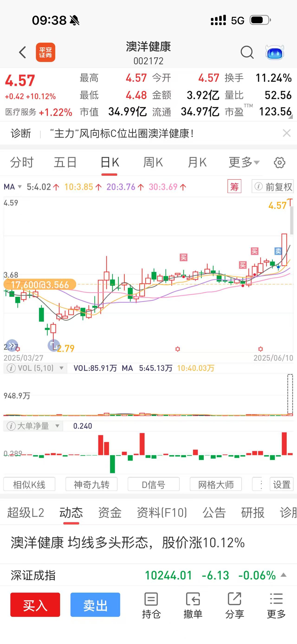Tap the latest dashed volume bar
The height and width of the screenshot is (644, 297).
290,395
